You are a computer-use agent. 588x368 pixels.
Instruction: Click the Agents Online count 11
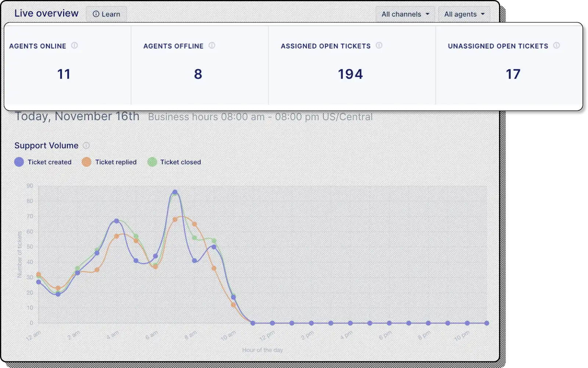pos(64,74)
